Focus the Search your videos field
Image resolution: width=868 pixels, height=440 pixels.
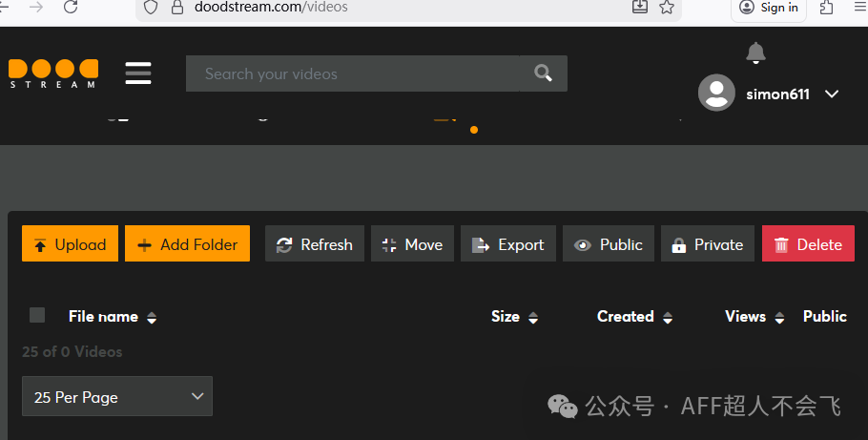[353, 73]
